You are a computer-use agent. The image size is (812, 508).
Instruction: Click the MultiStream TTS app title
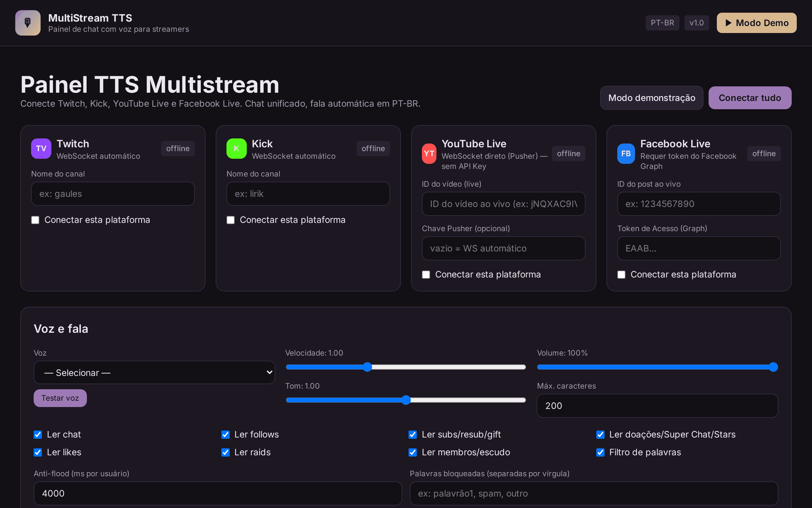pyautogui.click(x=90, y=18)
